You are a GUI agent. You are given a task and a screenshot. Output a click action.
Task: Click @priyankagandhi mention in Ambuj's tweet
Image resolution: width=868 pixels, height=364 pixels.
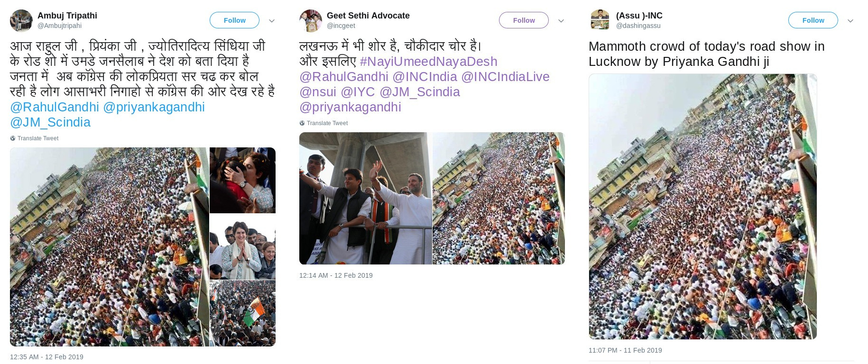[154, 107]
